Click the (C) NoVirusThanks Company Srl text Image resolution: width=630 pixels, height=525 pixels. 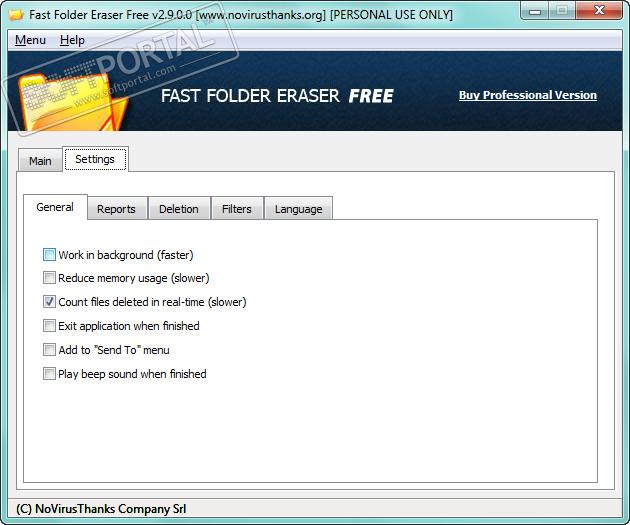pyautogui.click(x=101, y=509)
